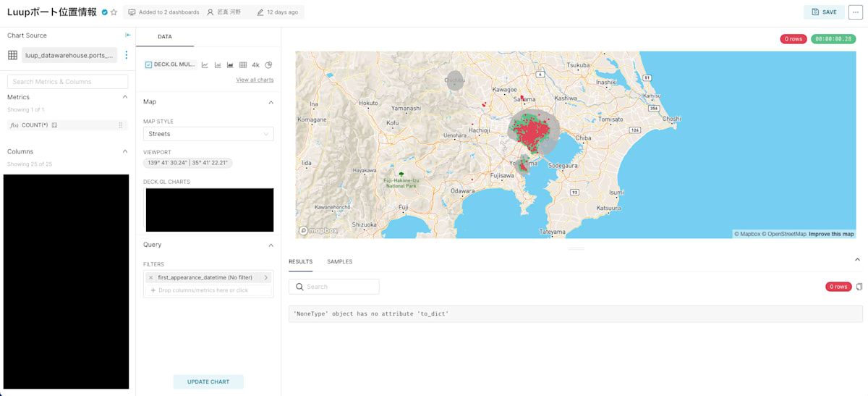
Task: Focus the results Search input
Action: (334, 287)
